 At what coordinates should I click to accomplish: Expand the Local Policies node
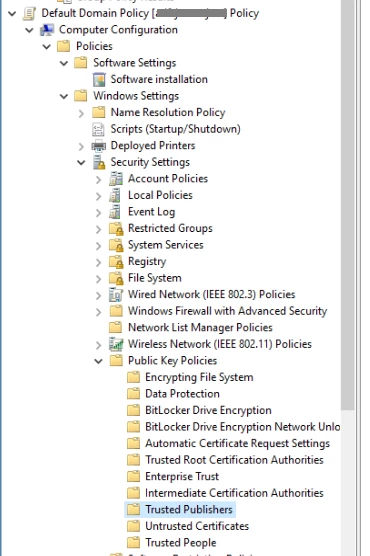[x=99, y=196]
